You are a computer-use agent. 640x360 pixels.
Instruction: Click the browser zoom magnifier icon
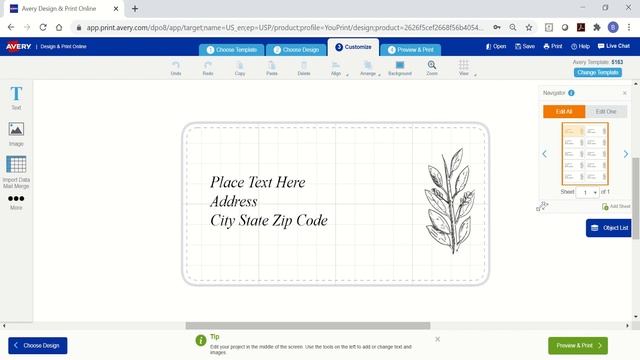513,27
